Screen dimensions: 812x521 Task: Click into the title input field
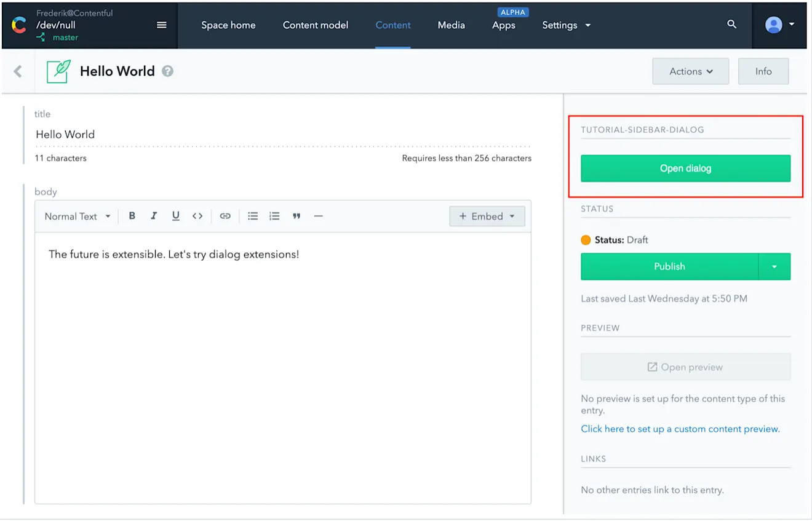click(283, 134)
